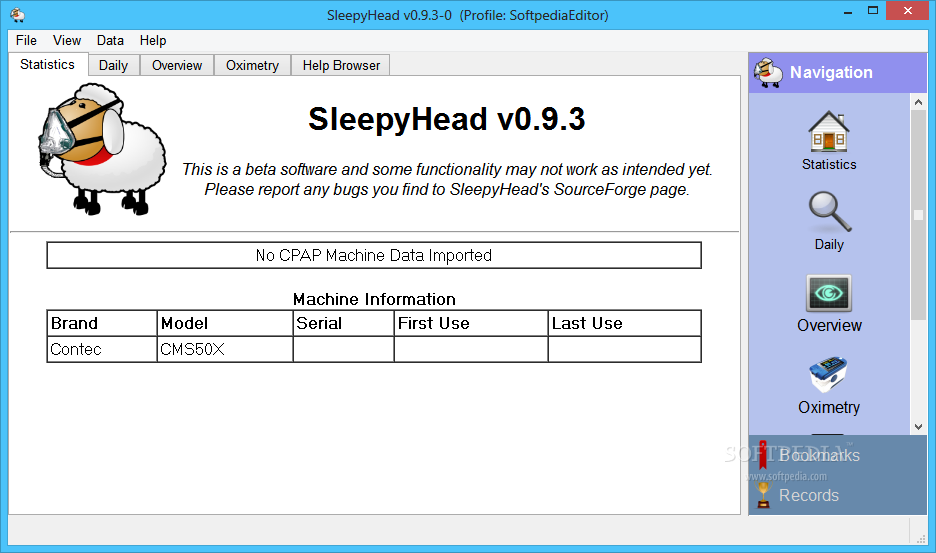
Task: Click the navigation scrollbar down arrow
Action: tap(918, 427)
